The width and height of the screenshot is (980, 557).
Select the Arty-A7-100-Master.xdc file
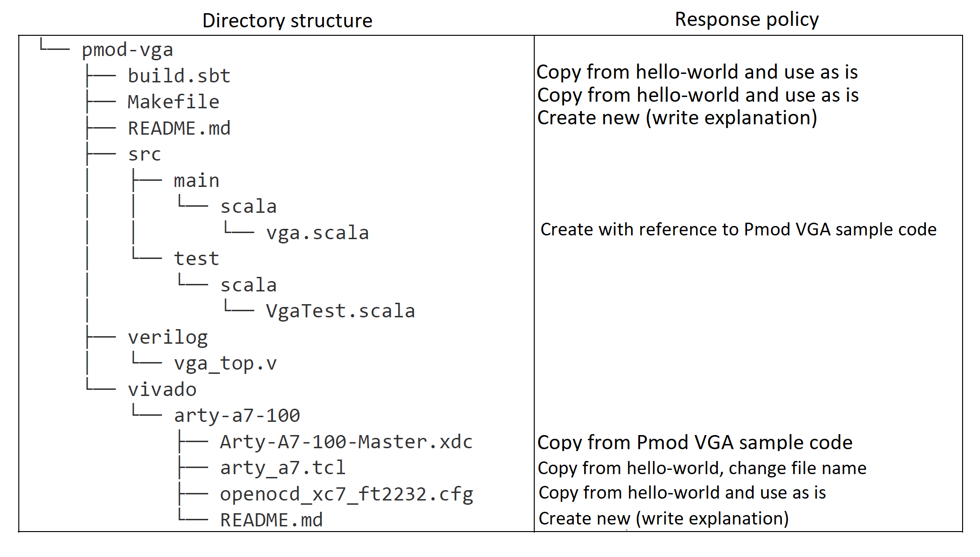point(346,442)
